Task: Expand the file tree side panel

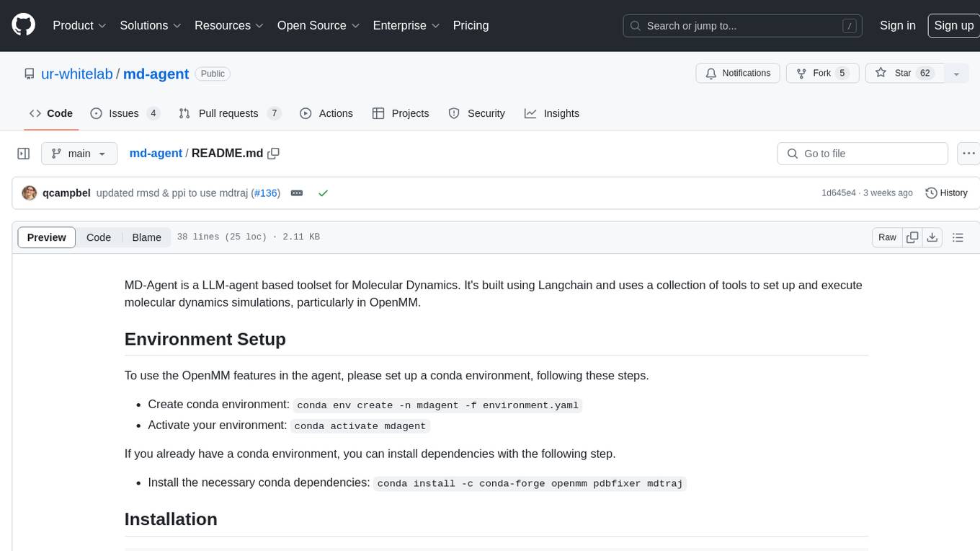Action: coord(23,154)
